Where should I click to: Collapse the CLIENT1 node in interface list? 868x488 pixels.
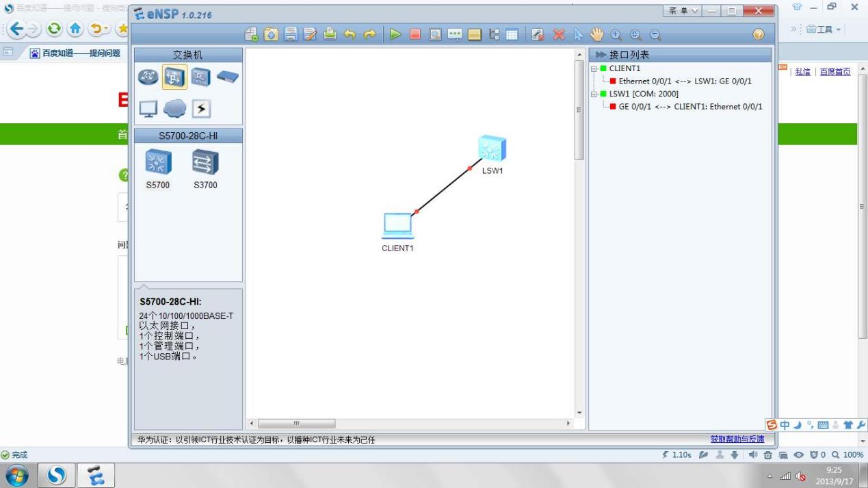point(594,68)
